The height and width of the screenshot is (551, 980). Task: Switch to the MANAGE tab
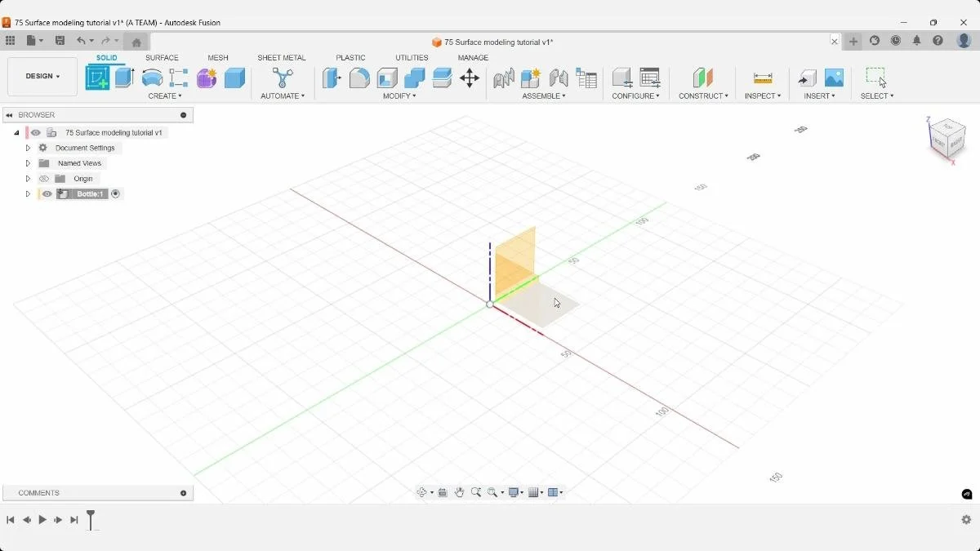click(473, 58)
